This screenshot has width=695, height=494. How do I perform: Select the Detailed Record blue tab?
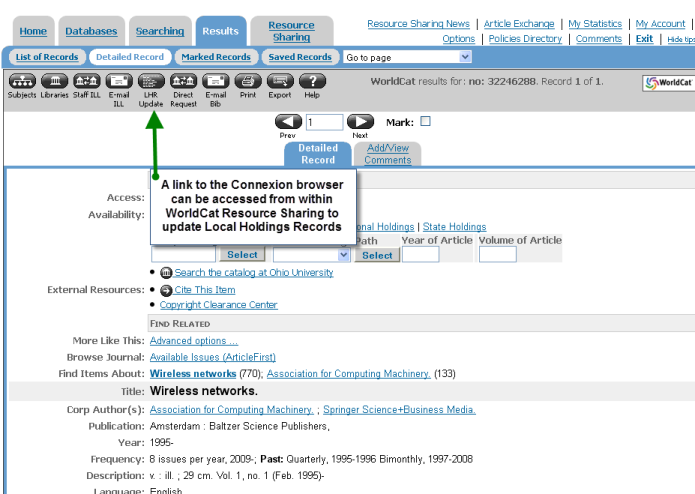click(318, 154)
